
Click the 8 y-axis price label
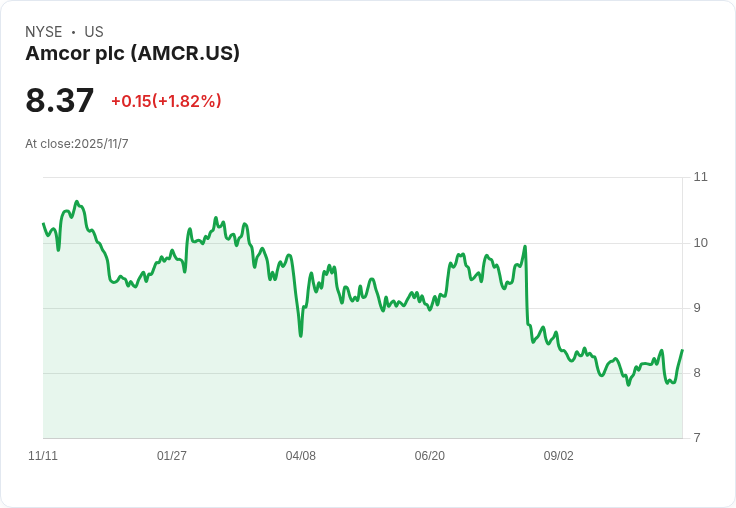697,373
